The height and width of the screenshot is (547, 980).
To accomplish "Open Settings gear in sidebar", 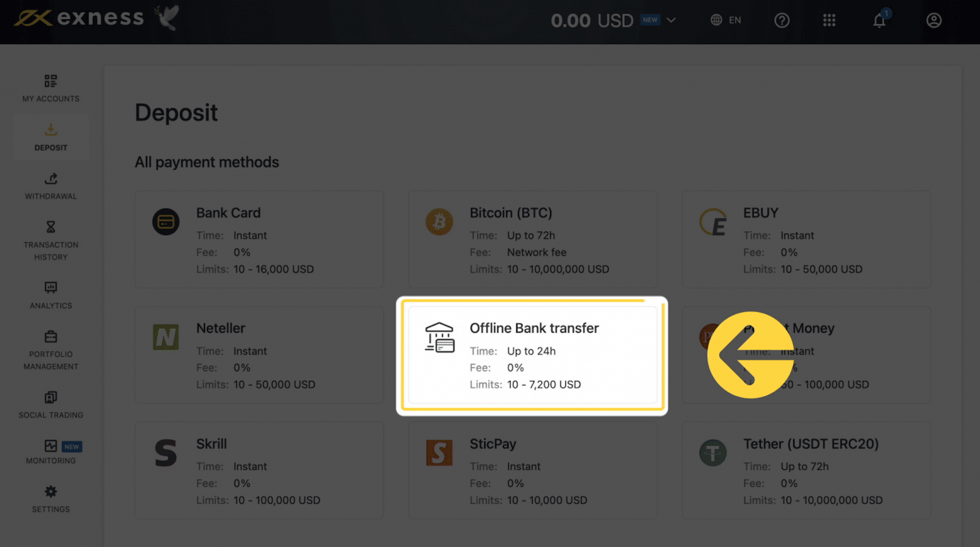I will (x=51, y=499).
